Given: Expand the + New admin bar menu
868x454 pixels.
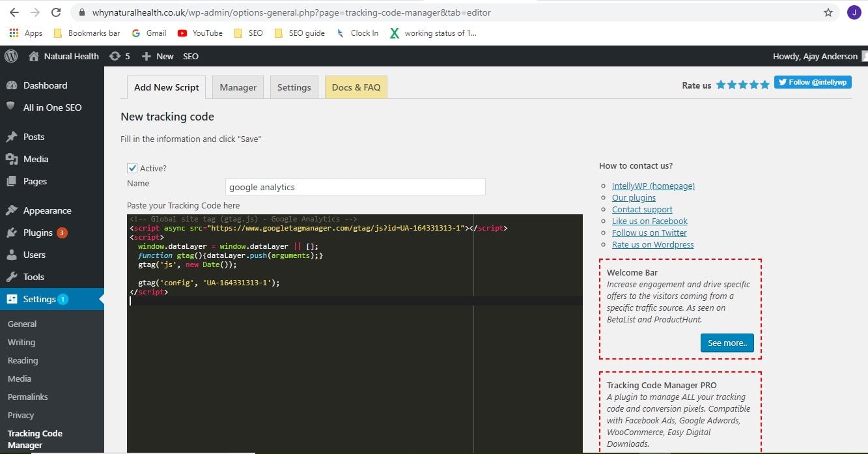Looking at the screenshot, I should pyautogui.click(x=157, y=56).
